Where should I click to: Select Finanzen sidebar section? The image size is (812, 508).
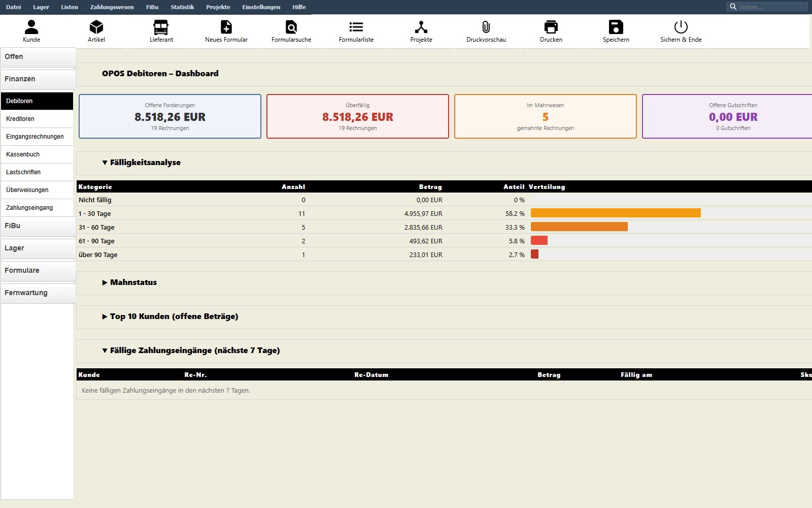click(38, 79)
